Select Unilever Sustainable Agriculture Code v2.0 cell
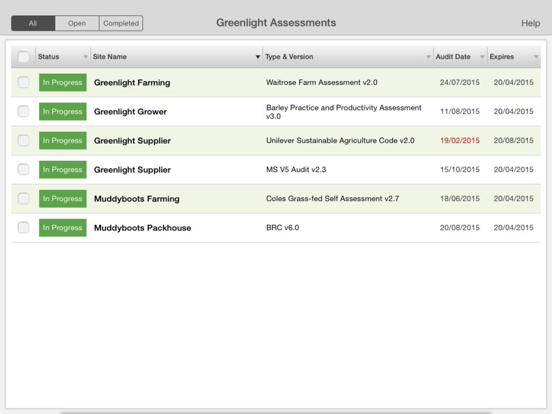 (340, 140)
